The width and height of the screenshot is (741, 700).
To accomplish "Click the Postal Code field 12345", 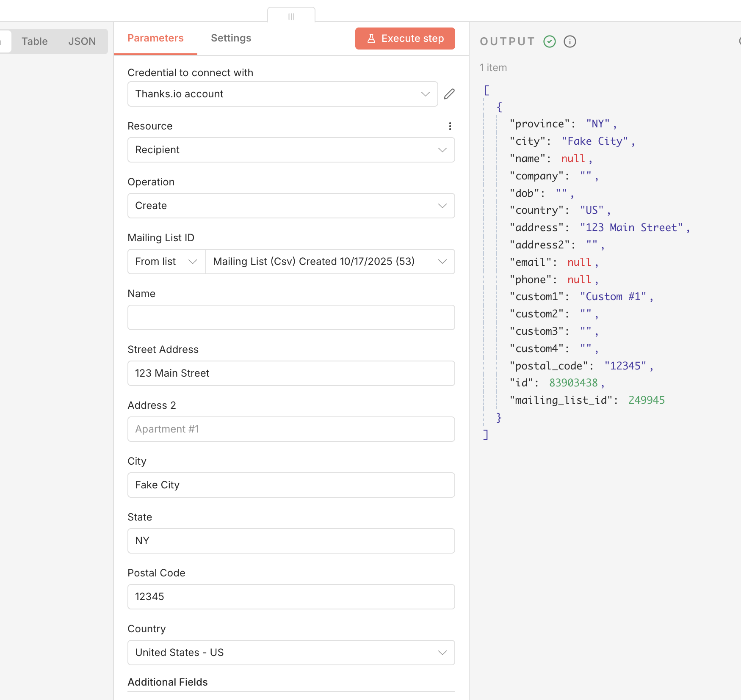I will tap(291, 597).
